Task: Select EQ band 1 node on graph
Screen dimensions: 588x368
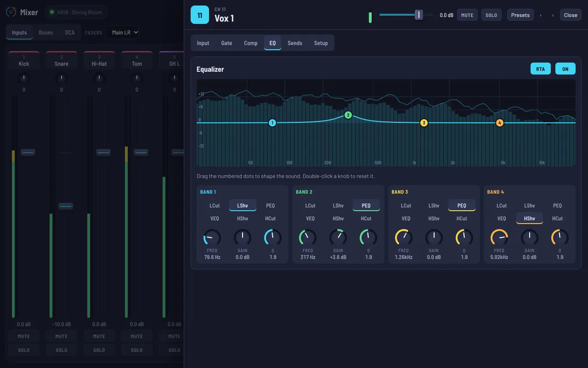Action: pyautogui.click(x=272, y=123)
